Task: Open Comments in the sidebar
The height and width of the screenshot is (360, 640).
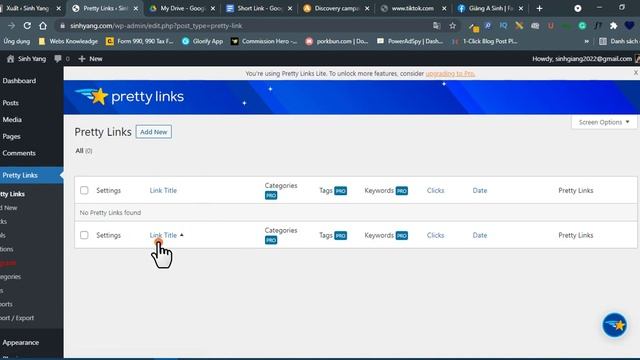Action: [x=19, y=153]
